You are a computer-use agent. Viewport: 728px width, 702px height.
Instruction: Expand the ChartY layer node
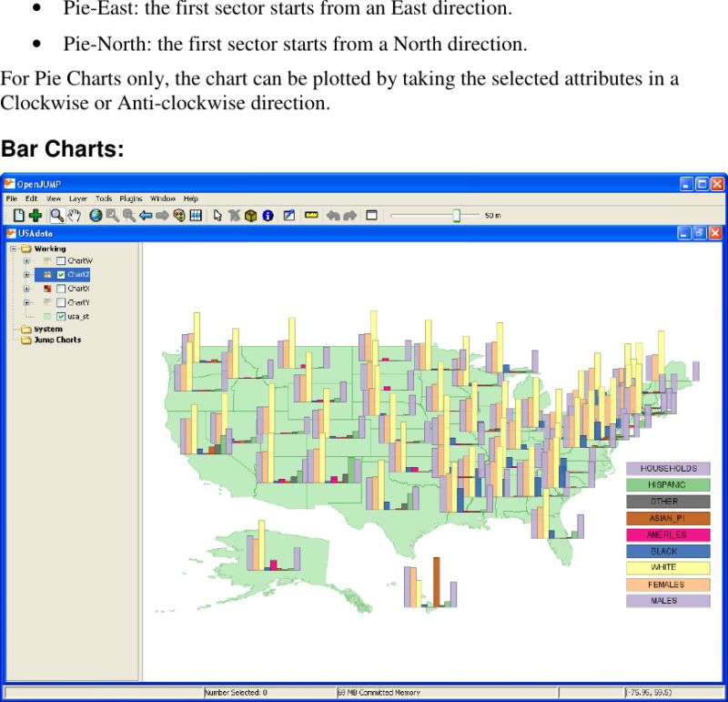[x=26, y=301]
